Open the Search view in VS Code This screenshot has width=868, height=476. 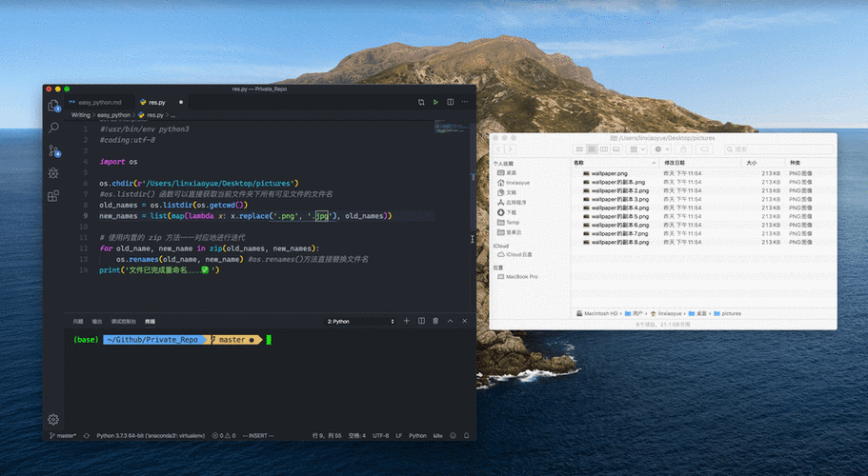(53, 128)
